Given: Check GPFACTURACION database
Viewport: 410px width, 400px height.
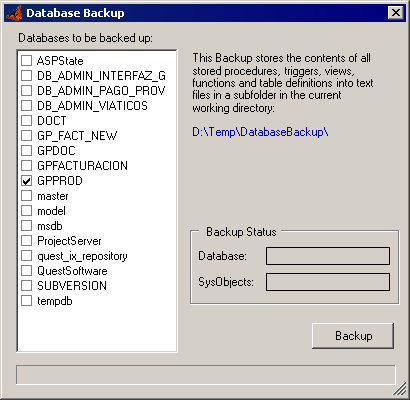Looking at the screenshot, I should [26, 166].
